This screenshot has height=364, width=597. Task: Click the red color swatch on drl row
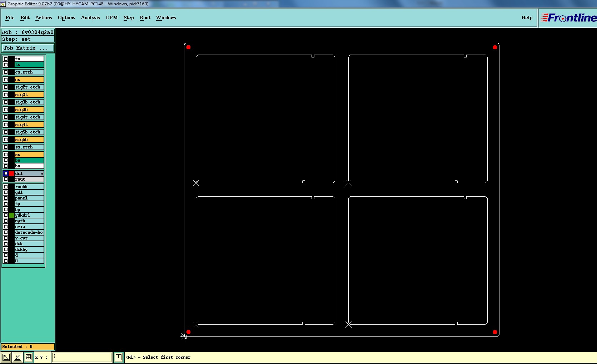tap(11, 173)
